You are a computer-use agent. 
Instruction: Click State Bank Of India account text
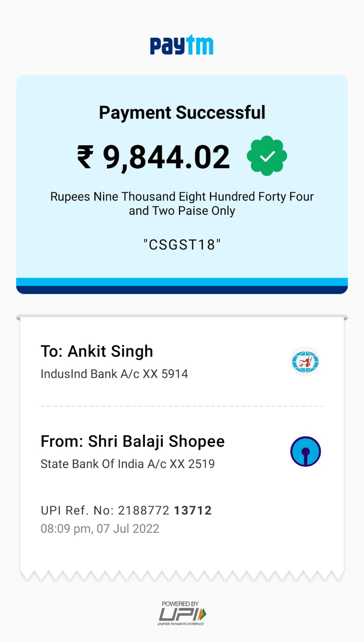pos(128,464)
